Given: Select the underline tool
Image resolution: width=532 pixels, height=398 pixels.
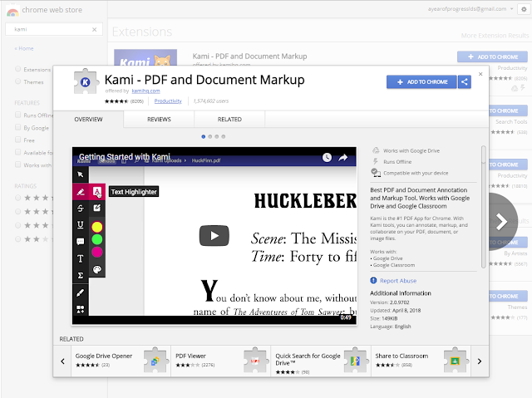Looking at the screenshot, I should (81, 225).
